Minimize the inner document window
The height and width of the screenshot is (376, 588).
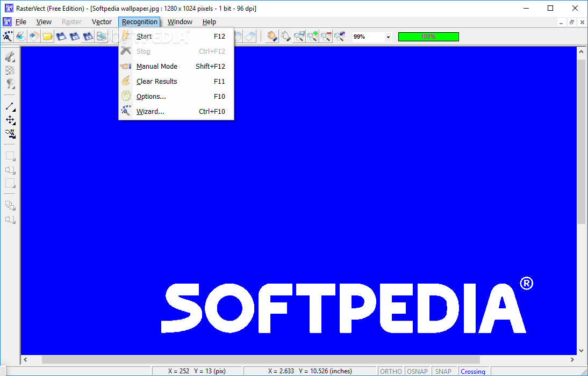tap(561, 22)
